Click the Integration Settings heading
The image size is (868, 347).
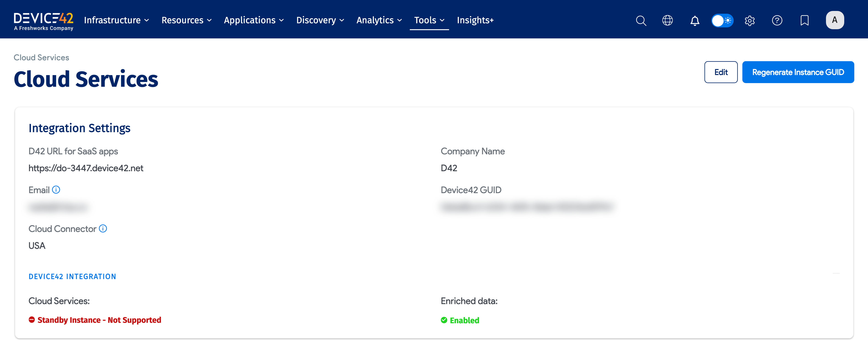[79, 128]
